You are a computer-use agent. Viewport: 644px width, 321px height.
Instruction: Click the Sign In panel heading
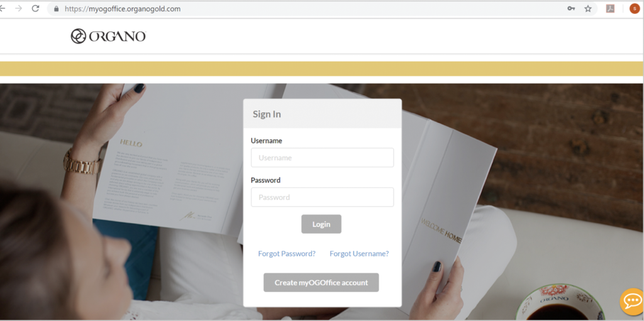click(x=267, y=114)
